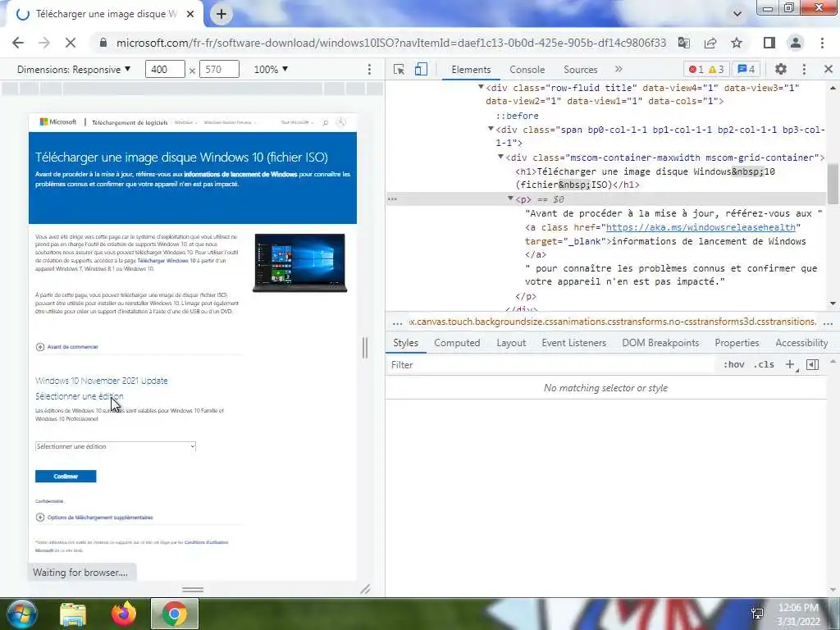Image resolution: width=840 pixels, height=630 pixels.
Task: Toggle the :hov element state button
Action: 733,364
